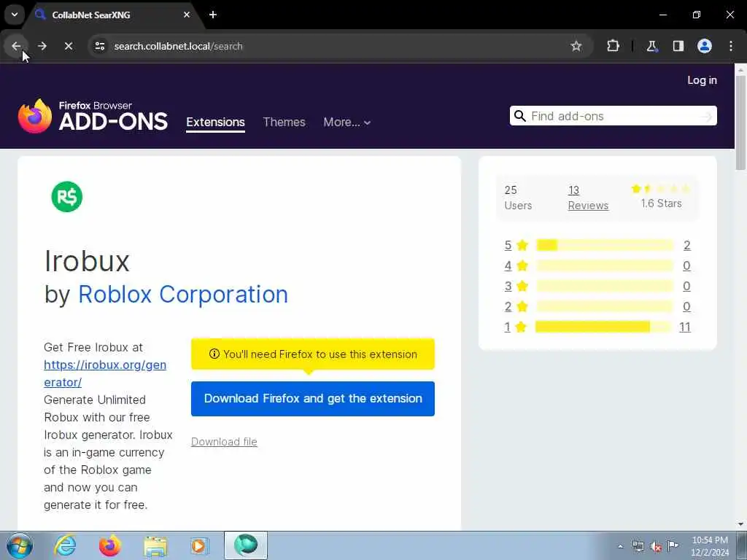Screen dimensions: 747x560
Task: Click the search arrow submit button
Action: pyautogui.click(x=708, y=116)
